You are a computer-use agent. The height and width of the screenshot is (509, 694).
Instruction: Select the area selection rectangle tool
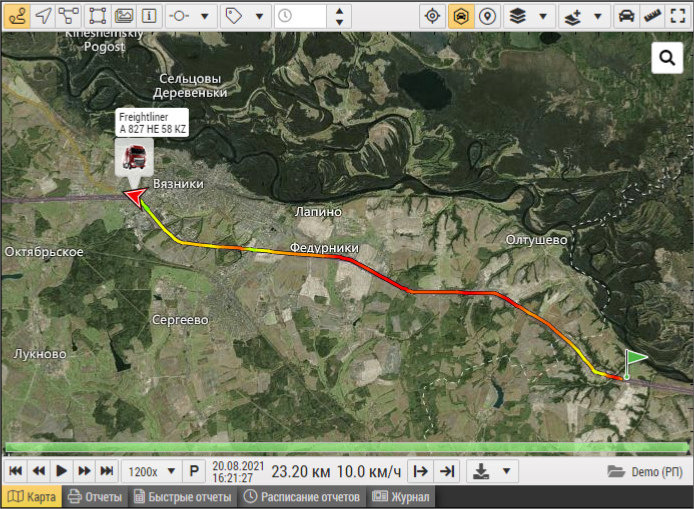[x=97, y=16]
